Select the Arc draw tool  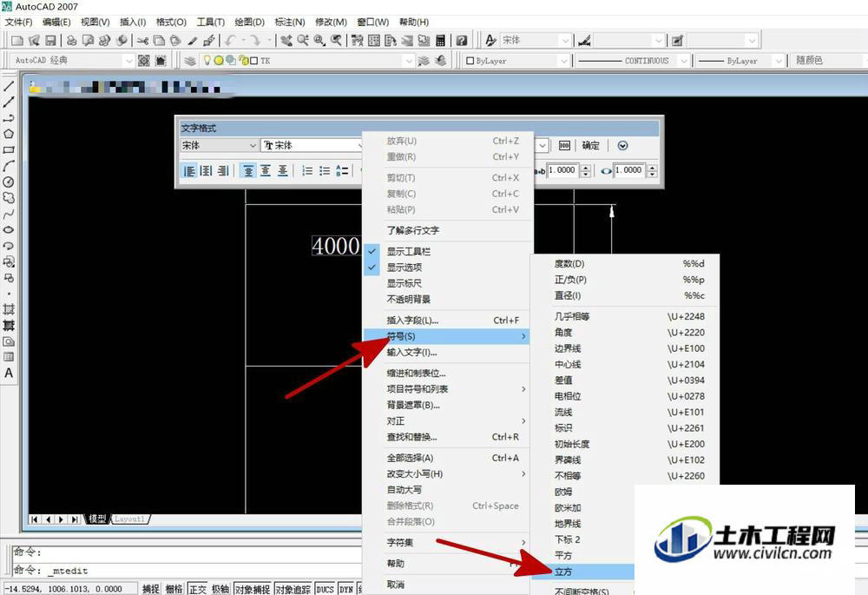pyautogui.click(x=9, y=166)
